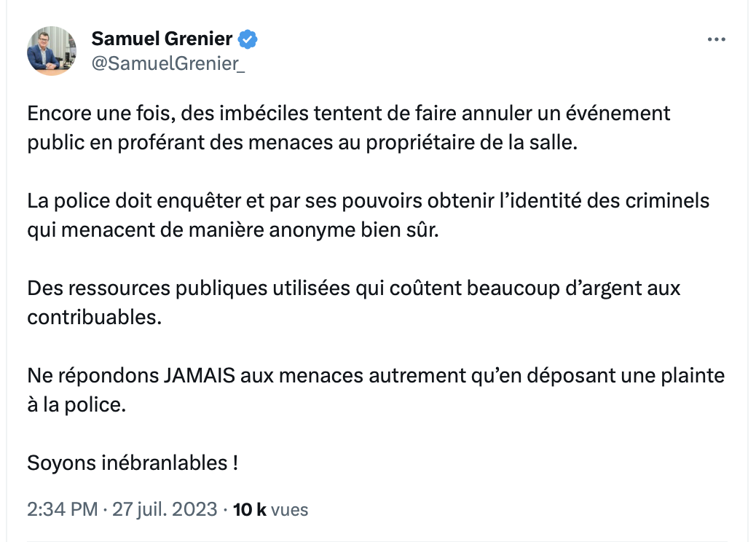
Task: View the 10 k vues count
Action: 270,509
